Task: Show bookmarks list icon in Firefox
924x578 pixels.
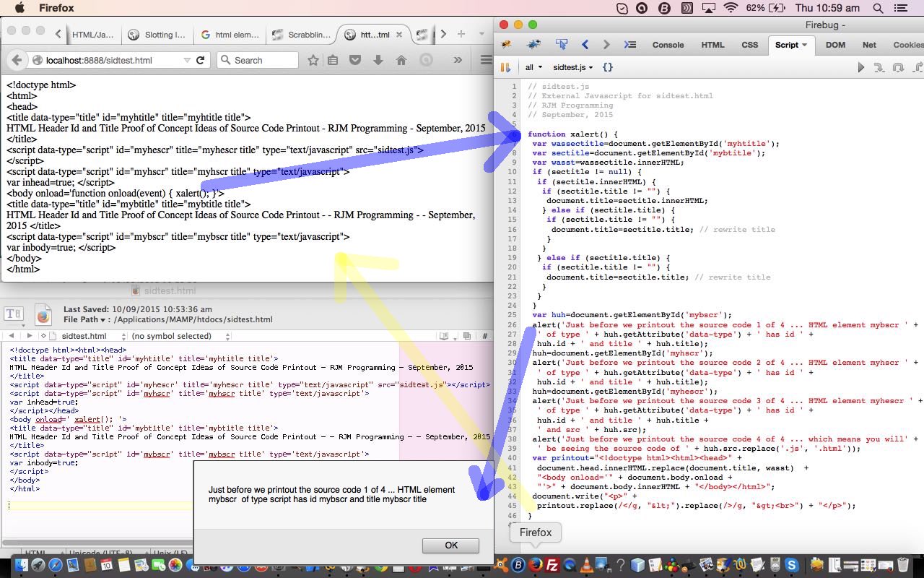Action: click(x=333, y=60)
